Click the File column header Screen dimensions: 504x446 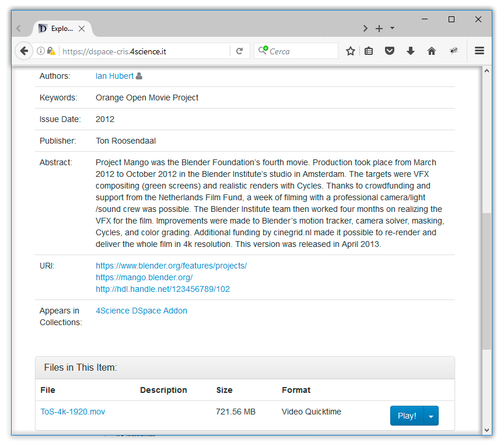click(x=48, y=390)
